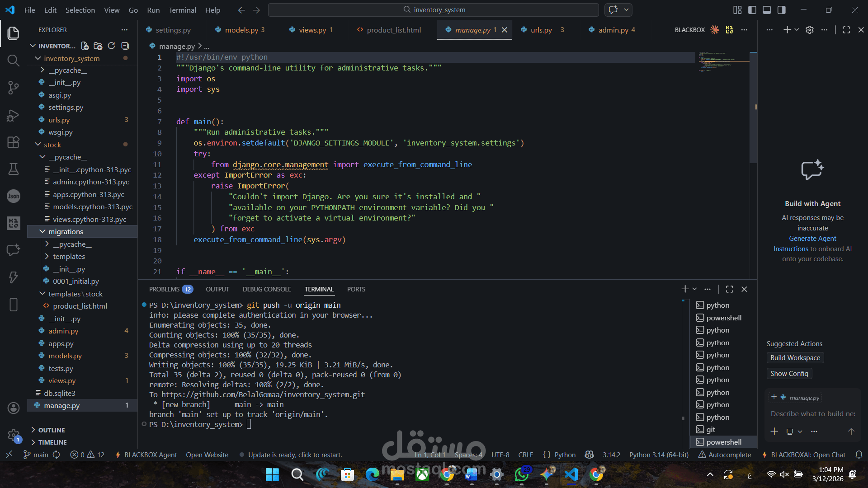
Task: Open the Terminal menu
Action: (x=182, y=9)
